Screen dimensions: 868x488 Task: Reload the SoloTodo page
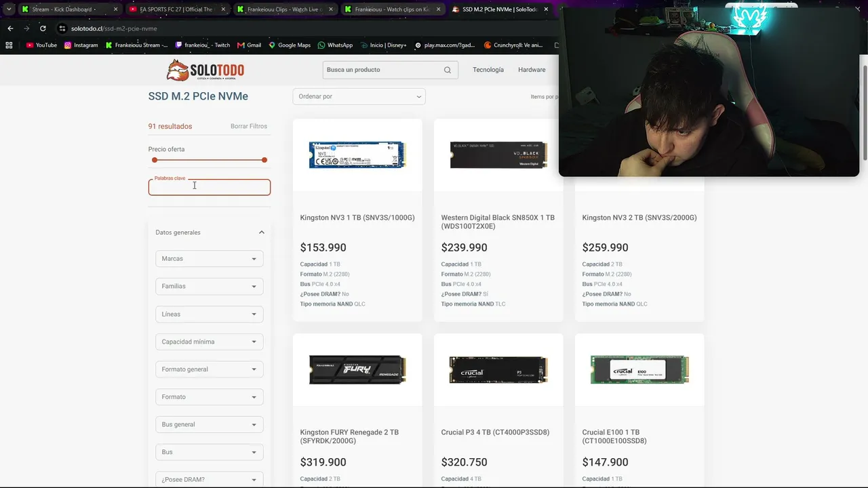[43, 28]
